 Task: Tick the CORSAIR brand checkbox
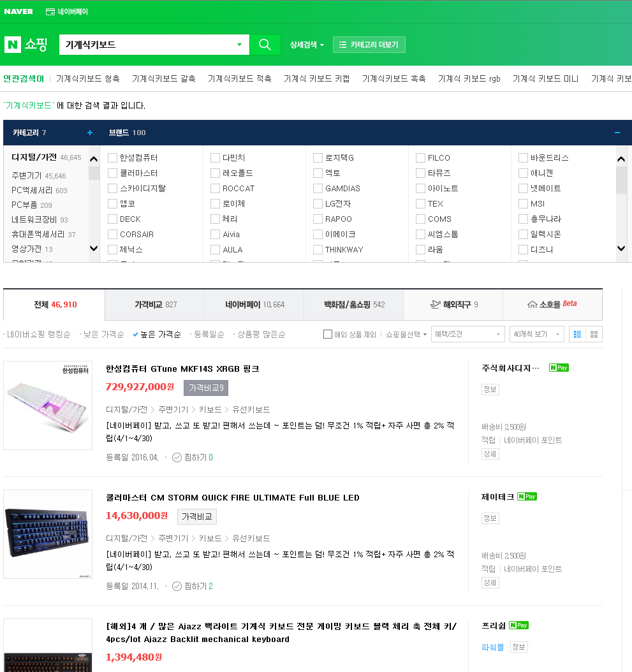(x=113, y=234)
